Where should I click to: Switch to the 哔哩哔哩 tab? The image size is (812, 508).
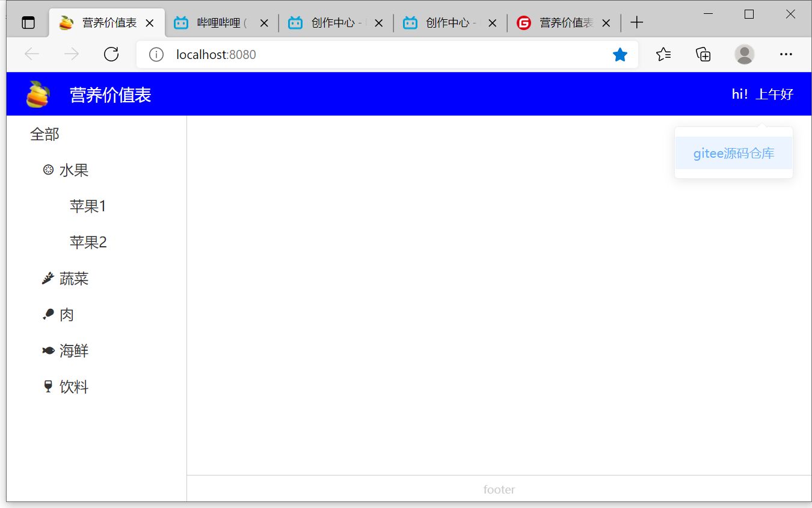[x=221, y=23]
